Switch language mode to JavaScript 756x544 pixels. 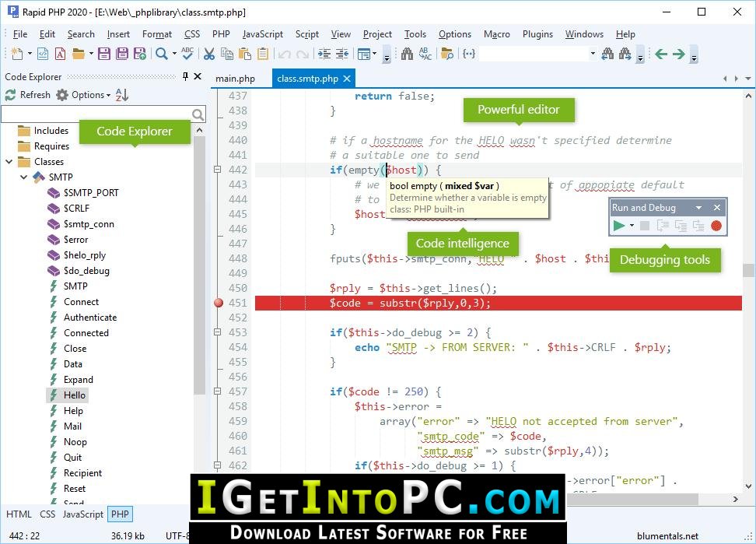pos(83,514)
